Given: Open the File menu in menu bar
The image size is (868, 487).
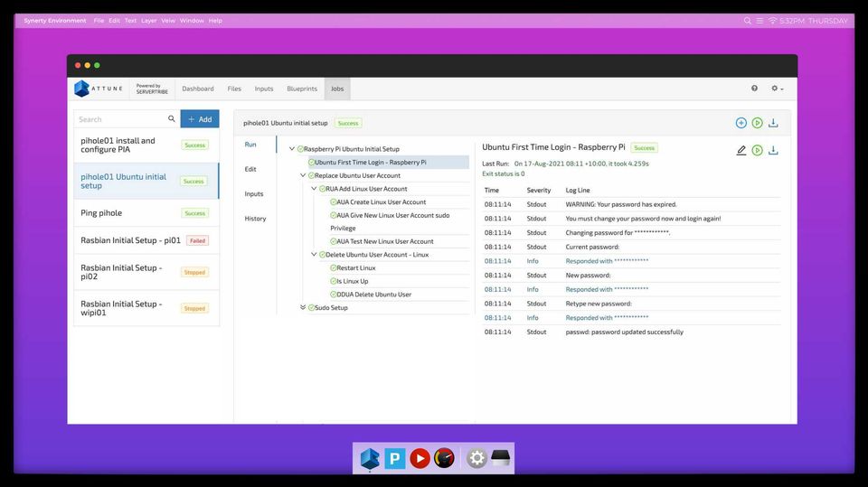Looking at the screenshot, I should tap(99, 21).
